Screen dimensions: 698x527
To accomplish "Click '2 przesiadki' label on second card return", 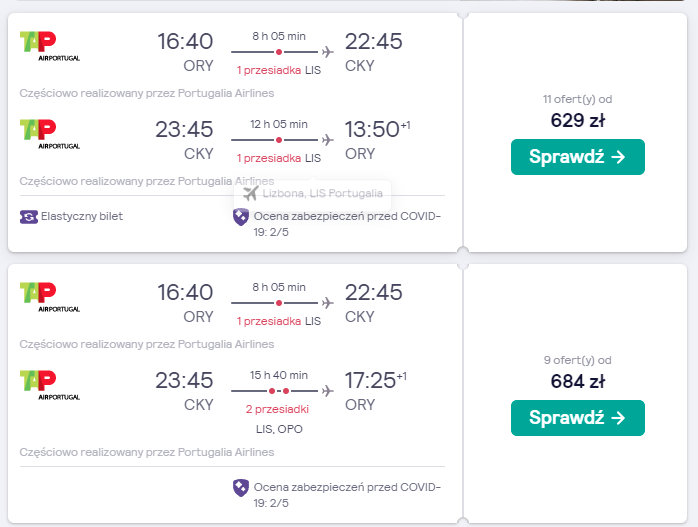I will (x=277, y=409).
